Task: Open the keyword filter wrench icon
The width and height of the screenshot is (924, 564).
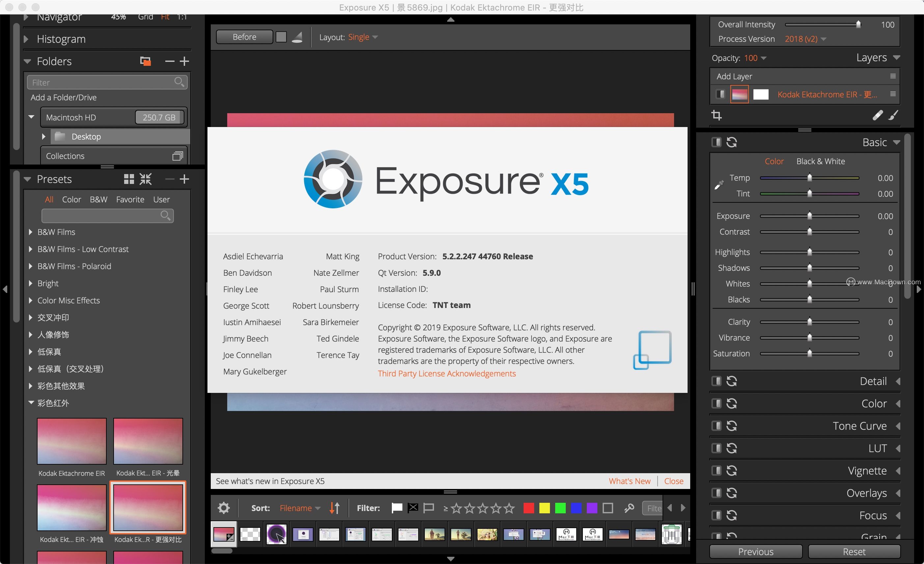Action: 629,508
